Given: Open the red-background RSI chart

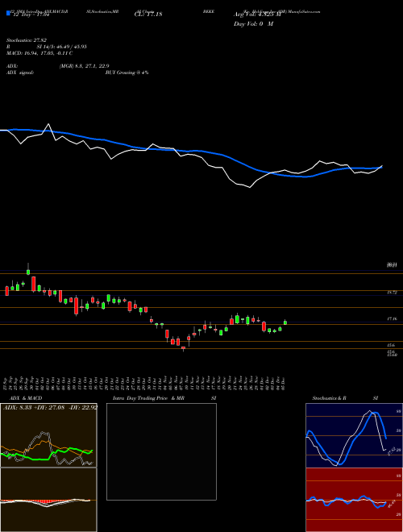Looking at the screenshot, I should tap(354, 500).
